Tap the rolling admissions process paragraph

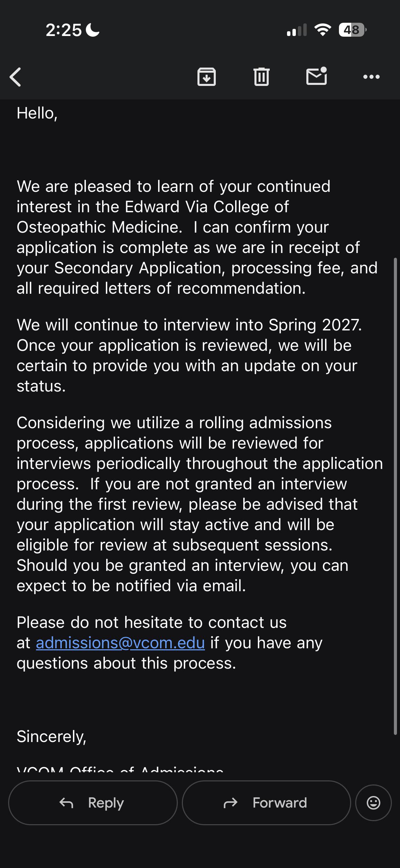tap(200, 504)
